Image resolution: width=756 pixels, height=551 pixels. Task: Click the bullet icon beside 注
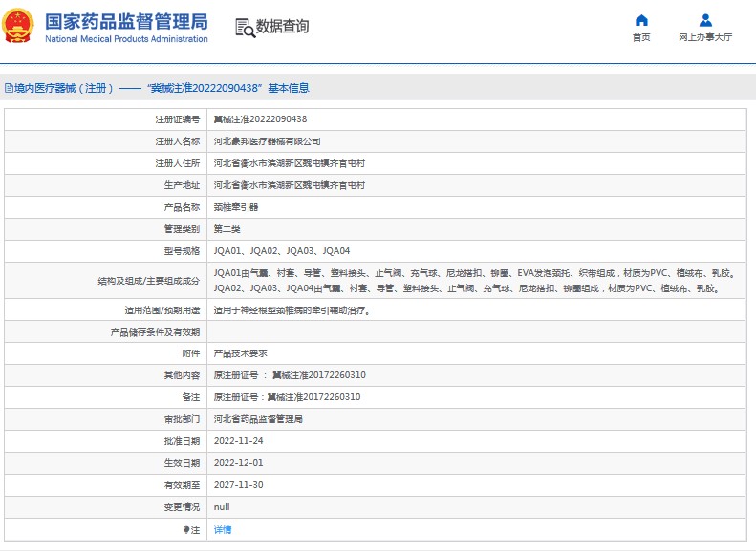tap(186, 530)
